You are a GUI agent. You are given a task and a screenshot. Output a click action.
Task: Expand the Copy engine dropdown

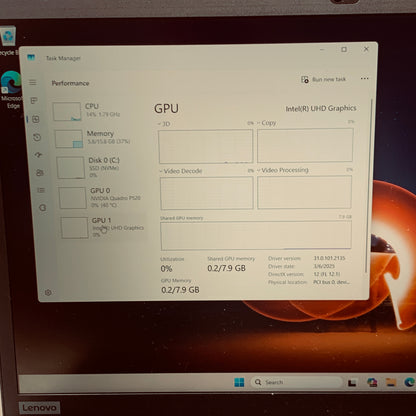(x=267, y=123)
